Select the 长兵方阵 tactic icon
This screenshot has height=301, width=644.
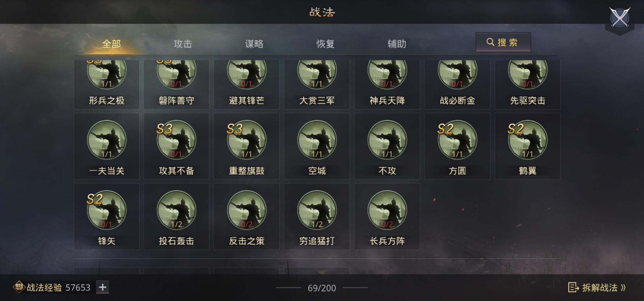(x=387, y=210)
